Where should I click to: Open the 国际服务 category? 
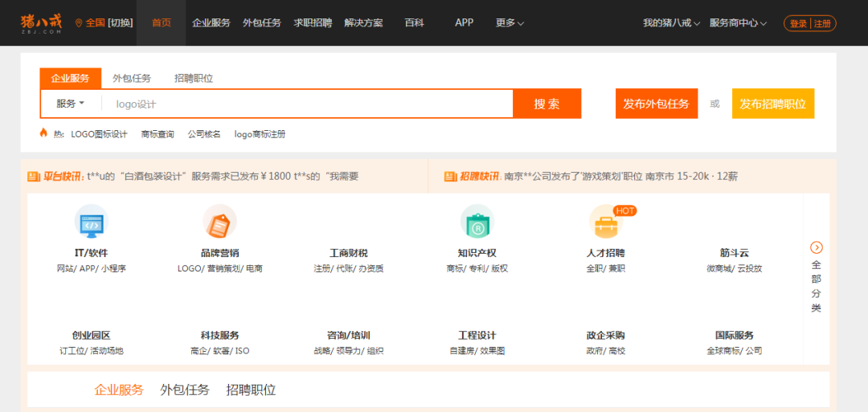coord(735,335)
